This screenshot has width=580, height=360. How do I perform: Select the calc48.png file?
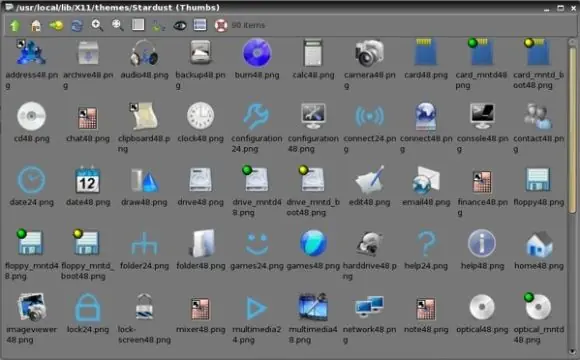tap(313, 53)
